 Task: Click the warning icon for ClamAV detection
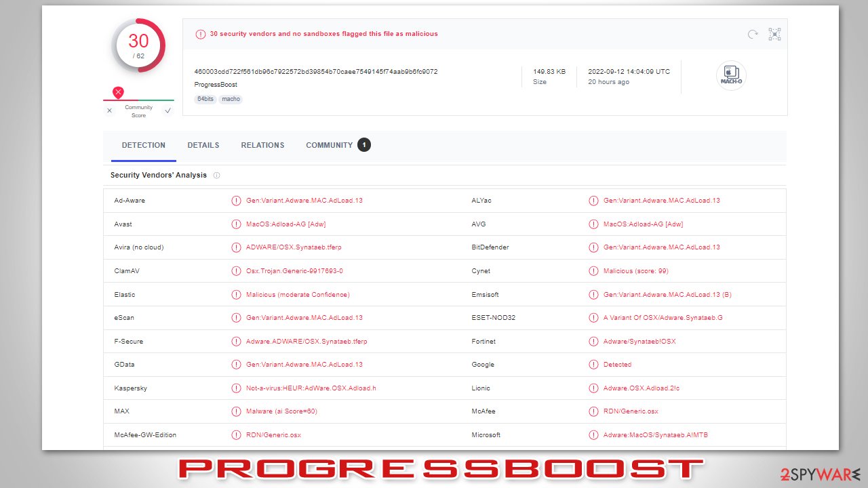pyautogui.click(x=236, y=271)
